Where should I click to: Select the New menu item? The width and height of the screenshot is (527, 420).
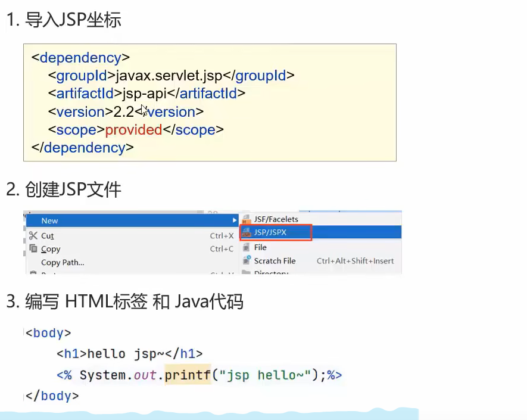(49, 220)
